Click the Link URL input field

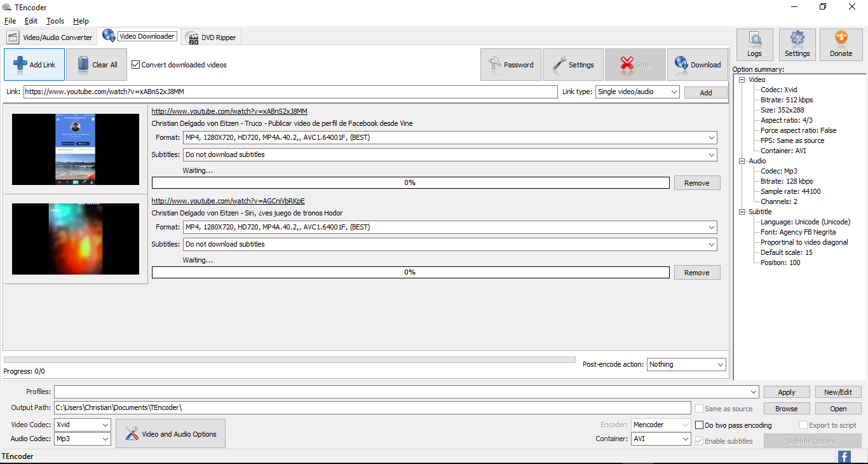[290, 92]
